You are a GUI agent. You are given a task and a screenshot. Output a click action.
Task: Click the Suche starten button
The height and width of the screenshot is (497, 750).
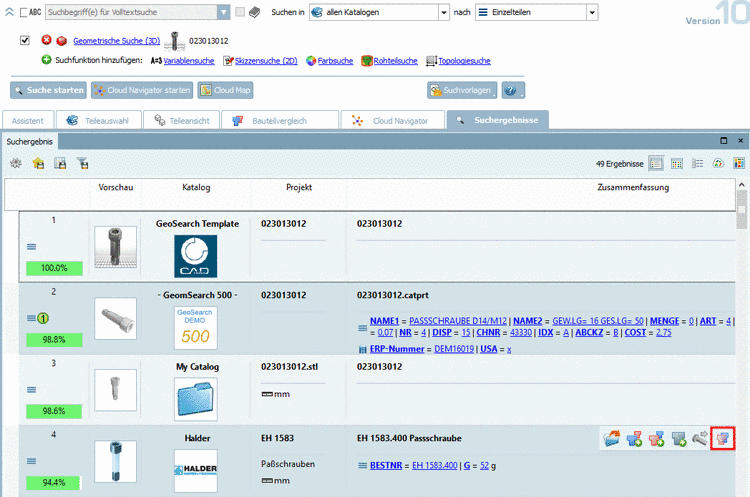click(x=48, y=90)
